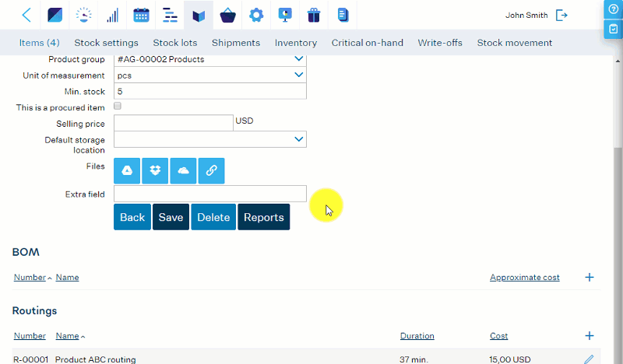Click the Extra field input
The width and height of the screenshot is (623, 364).
click(210, 194)
